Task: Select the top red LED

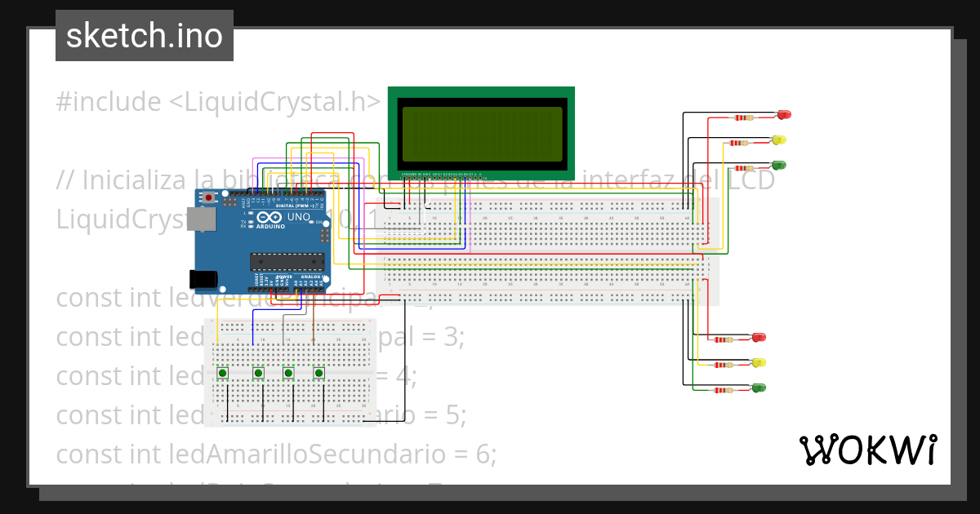Action: coord(782,114)
